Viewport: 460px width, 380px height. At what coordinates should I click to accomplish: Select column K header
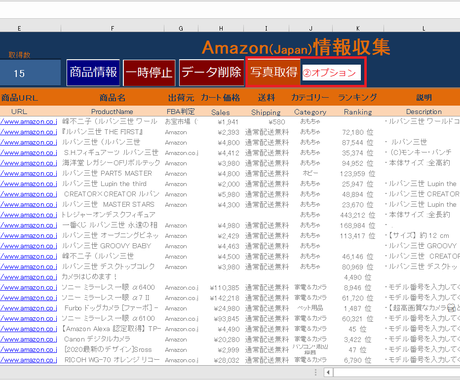(x=358, y=29)
